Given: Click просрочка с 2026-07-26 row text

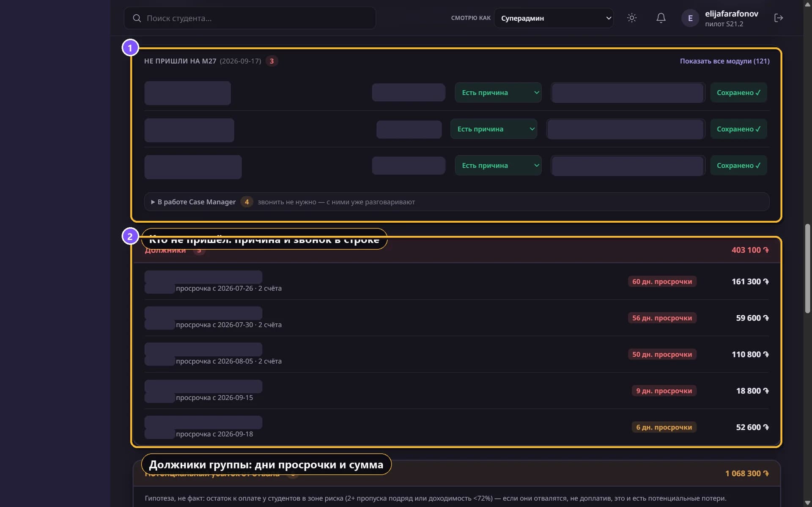Looking at the screenshot, I should click(x=229, y=288).
